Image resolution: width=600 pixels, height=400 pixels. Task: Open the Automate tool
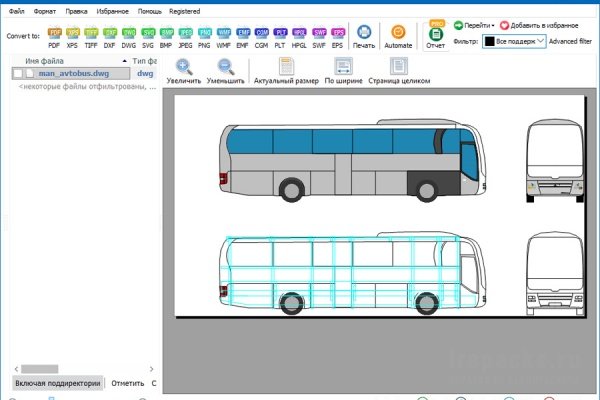pos(398,37)
